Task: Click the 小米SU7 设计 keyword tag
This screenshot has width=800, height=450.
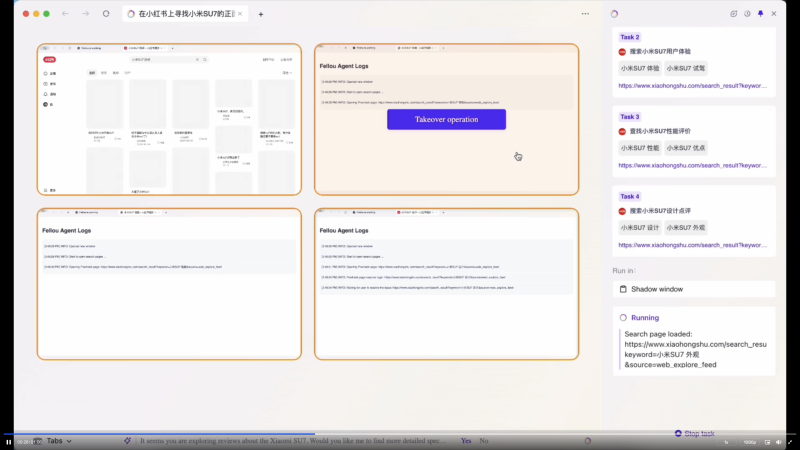Action: (640, 228)
